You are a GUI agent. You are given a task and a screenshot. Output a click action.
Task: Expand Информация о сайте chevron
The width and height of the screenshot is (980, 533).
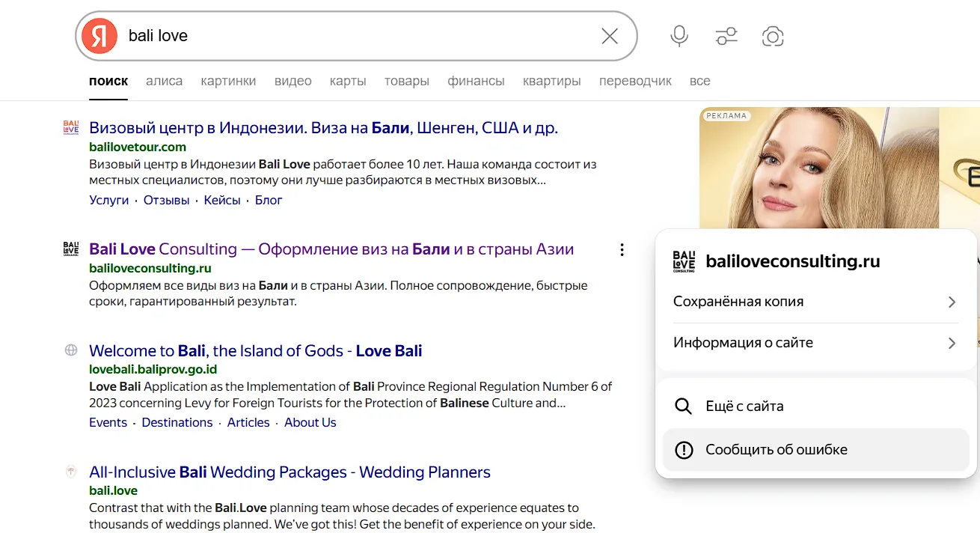952,343
